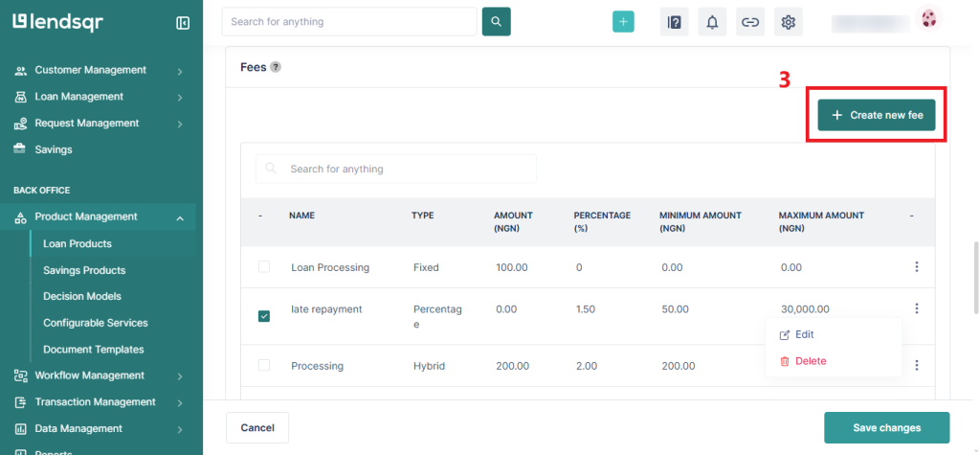Screen dimensions: 980x455
Task: Click the green plus quick-add icon
Action: pos(623,22)
